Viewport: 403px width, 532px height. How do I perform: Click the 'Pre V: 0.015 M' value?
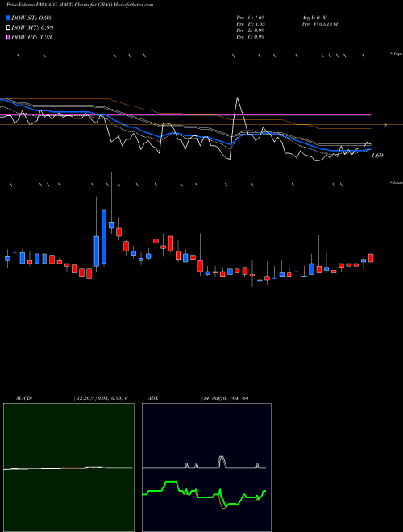coord(319,24)
